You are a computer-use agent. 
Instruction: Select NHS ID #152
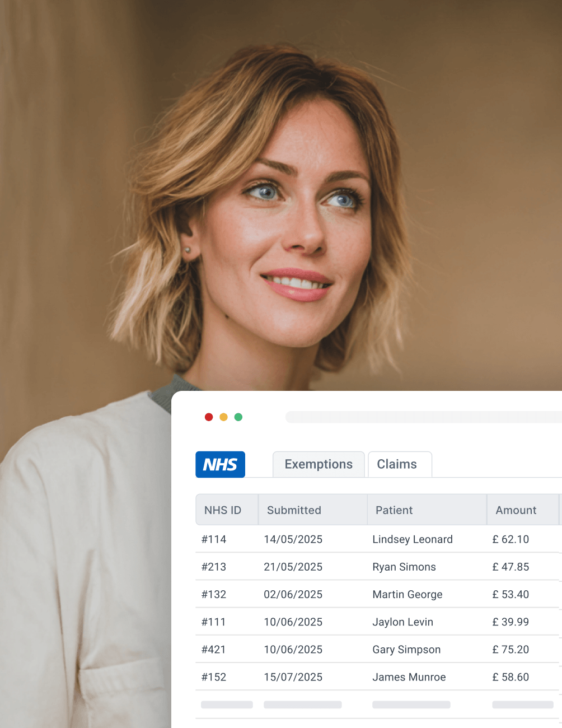214,677
